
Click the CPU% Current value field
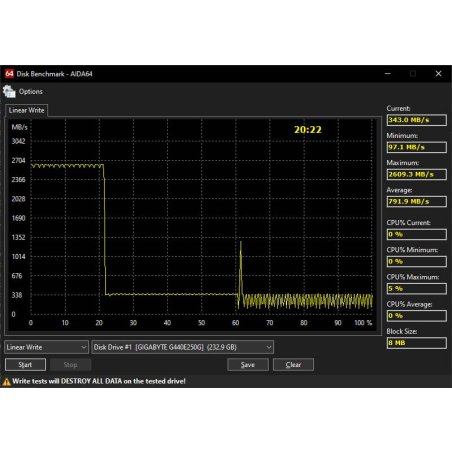pos(416,234)
